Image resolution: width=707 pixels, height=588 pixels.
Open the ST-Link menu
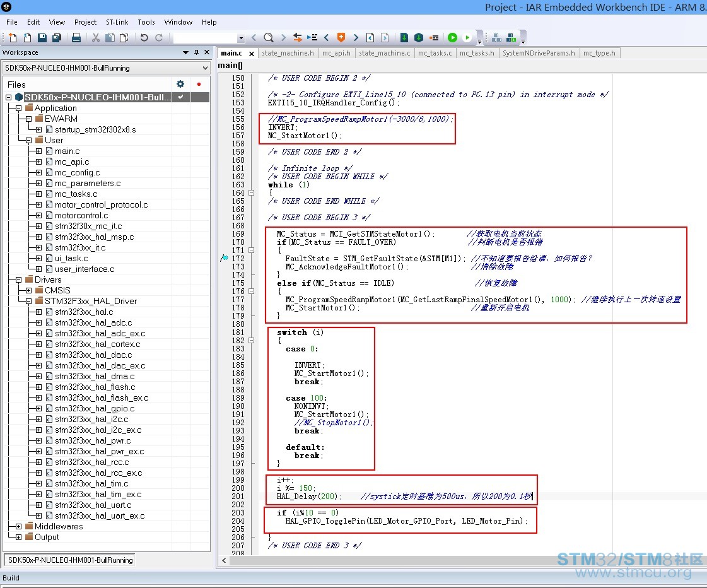coord(116,22)
